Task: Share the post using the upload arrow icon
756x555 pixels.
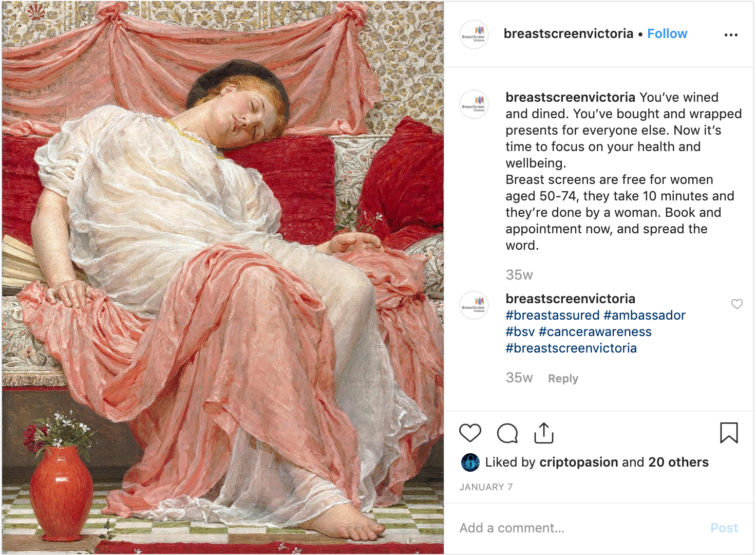Action: pos(544,433)
